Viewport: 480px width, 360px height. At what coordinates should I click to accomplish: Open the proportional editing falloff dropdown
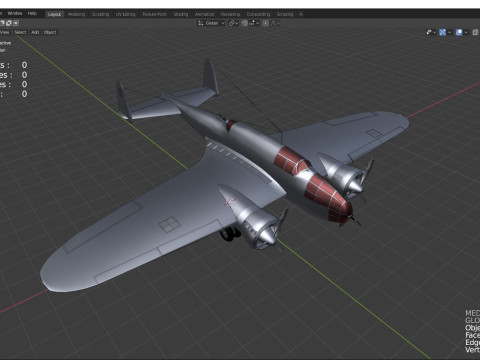[275, 23]
